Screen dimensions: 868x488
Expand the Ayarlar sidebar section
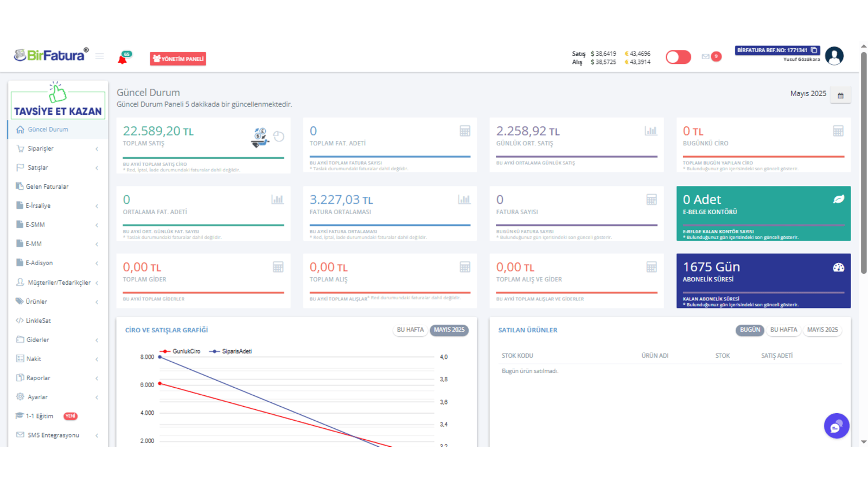(x=58, y=397)
